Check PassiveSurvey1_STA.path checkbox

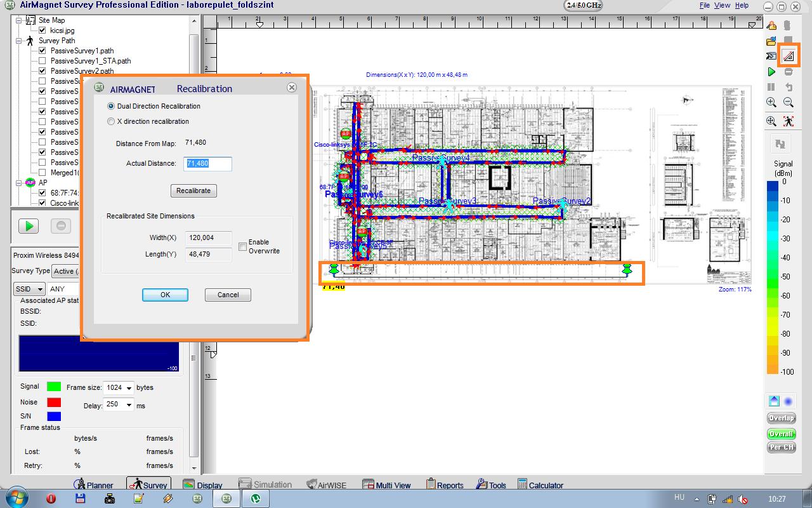[43, 61]
